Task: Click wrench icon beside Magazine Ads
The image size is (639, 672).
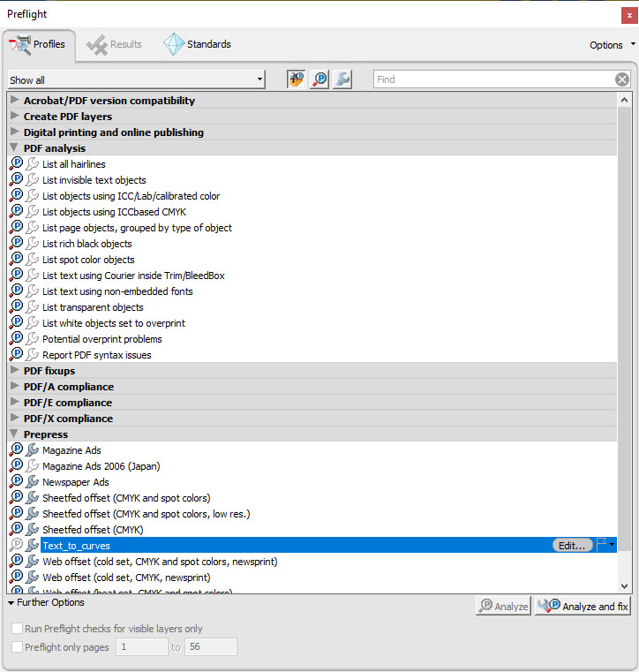Action: (32, 450)
